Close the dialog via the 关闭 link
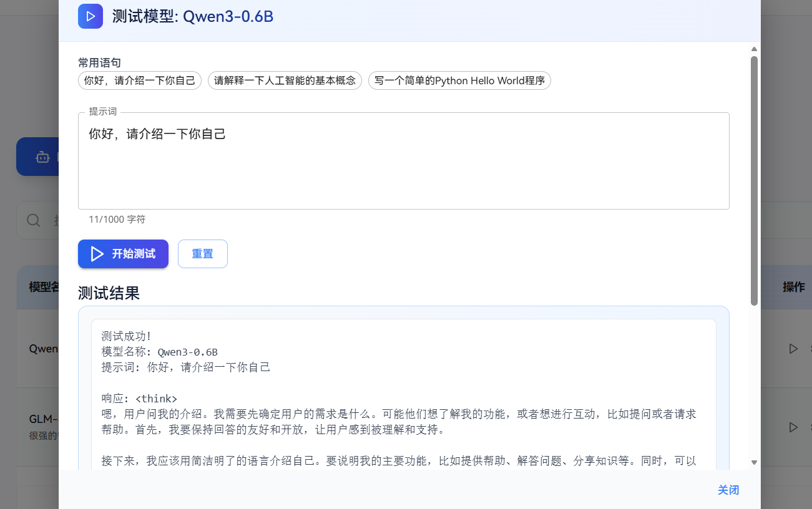 [728, 490]
